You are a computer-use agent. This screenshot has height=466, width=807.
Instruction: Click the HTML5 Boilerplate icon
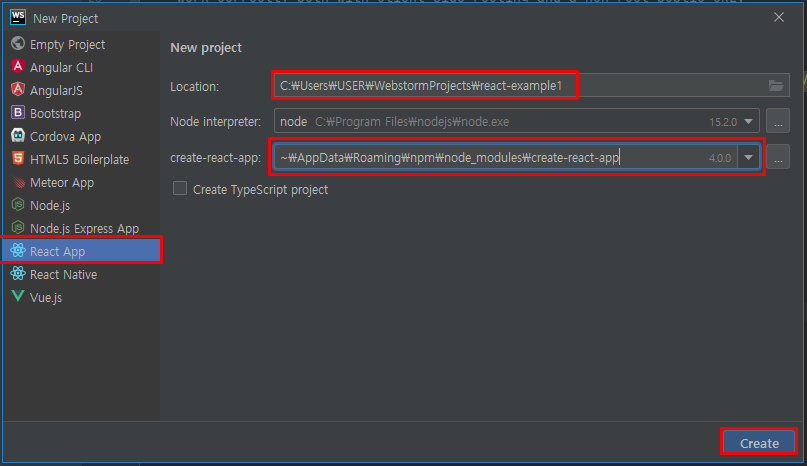(x=18, y=159)
